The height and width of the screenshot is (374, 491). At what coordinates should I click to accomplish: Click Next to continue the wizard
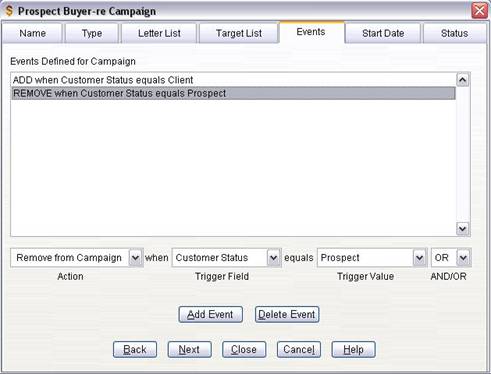click(189, 349)
